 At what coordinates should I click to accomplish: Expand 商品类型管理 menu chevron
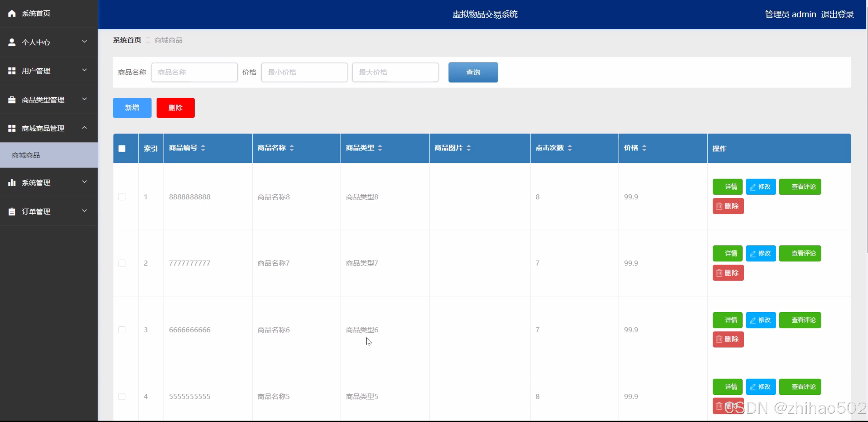coord(84,99)
